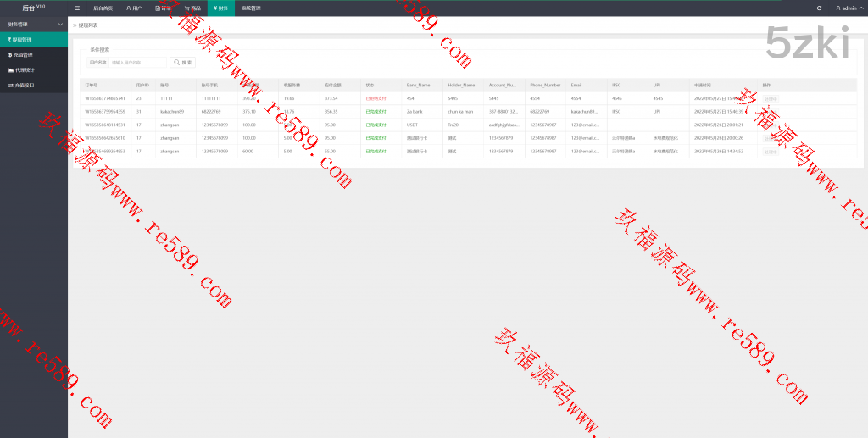Click the coin icon beside 充值管理
868x438 pixels.
pyautogui.click(x=8, y=54)
